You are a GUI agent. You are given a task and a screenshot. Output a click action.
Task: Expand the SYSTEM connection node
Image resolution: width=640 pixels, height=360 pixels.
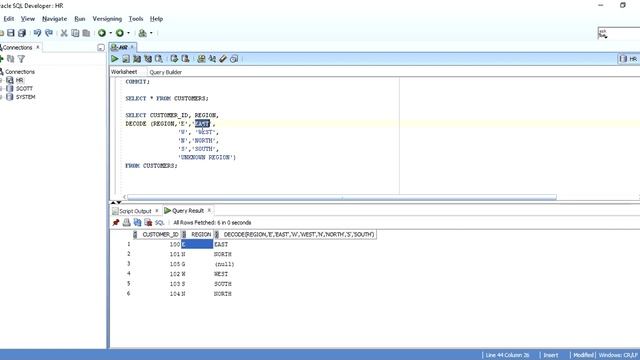[x=1, y=97]
